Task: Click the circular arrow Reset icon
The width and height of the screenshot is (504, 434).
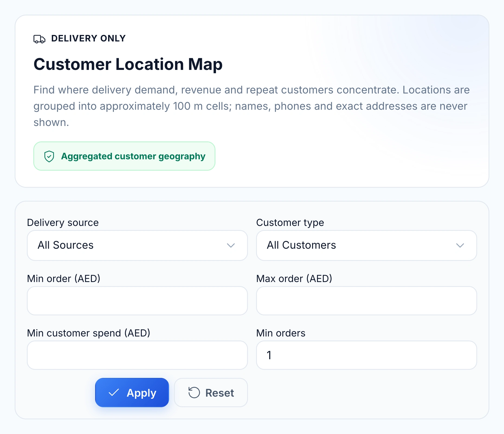Action: point(194,393)
